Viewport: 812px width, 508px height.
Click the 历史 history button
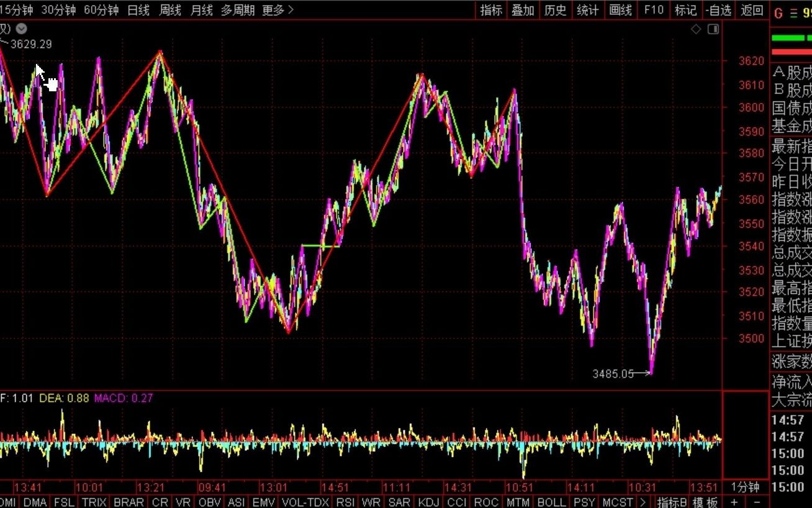point(556,10)
